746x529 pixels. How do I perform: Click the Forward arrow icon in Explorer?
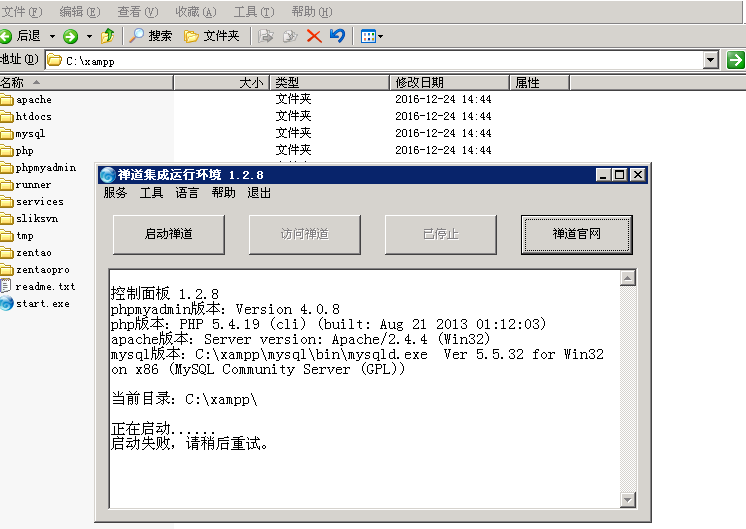pyautogui.click(x=70, y=36)
